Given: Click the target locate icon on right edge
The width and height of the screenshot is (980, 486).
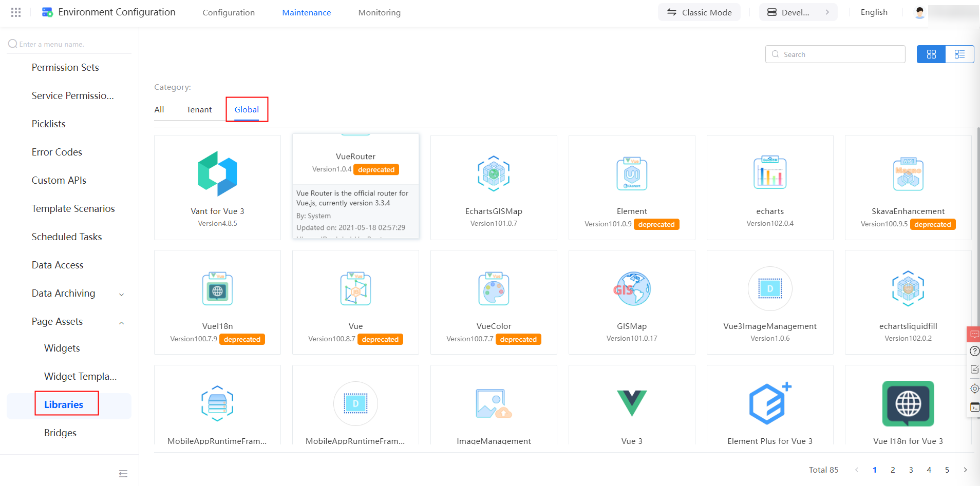Looking at the screenshot, I should [x=974, y=388].
